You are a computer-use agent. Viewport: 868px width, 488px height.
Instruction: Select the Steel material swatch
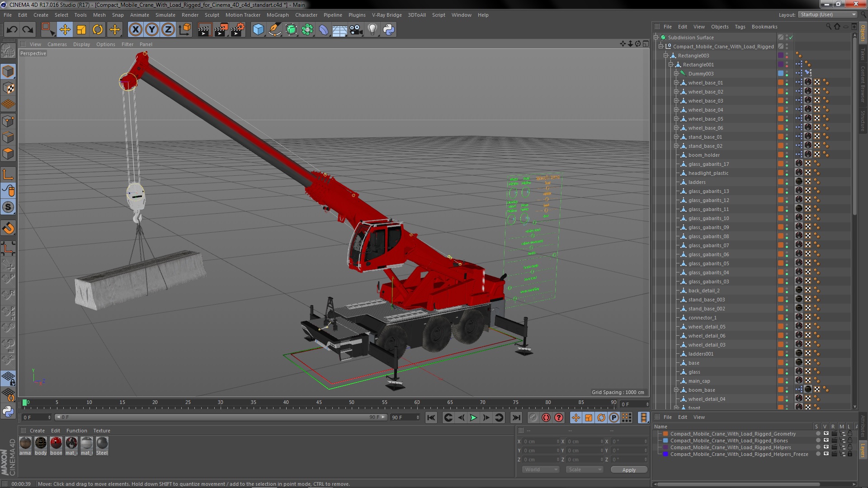(102, 443)
